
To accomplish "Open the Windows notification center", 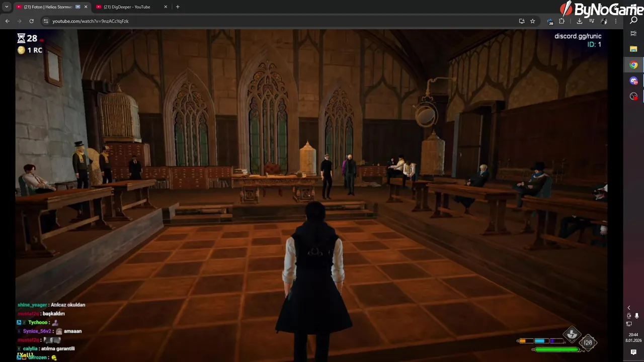I will point(633,353).
